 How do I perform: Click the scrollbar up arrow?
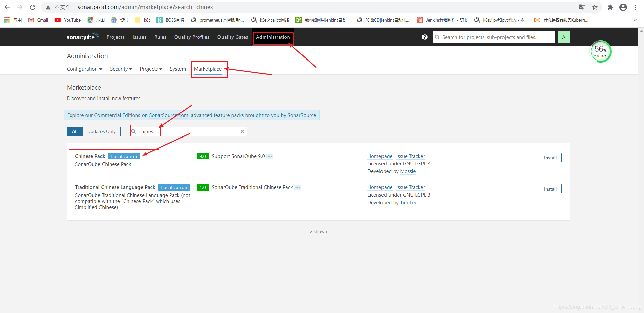point(641,31)
